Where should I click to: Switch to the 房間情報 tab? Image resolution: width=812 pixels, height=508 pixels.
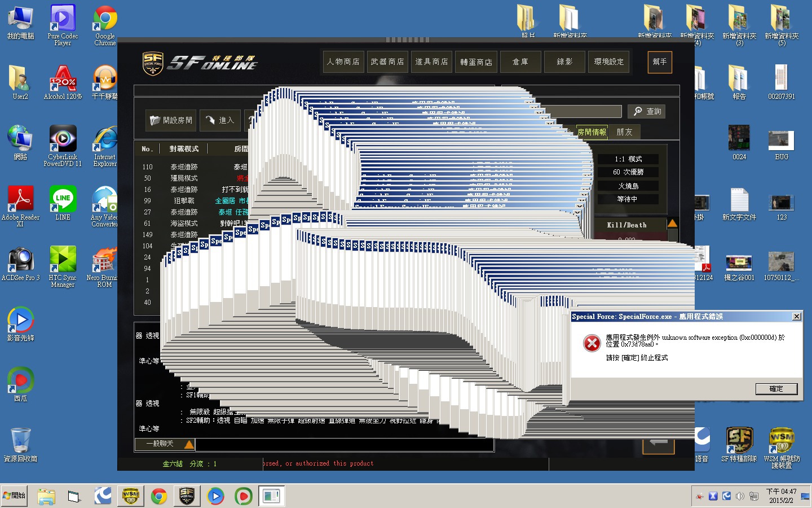(592, 132)
